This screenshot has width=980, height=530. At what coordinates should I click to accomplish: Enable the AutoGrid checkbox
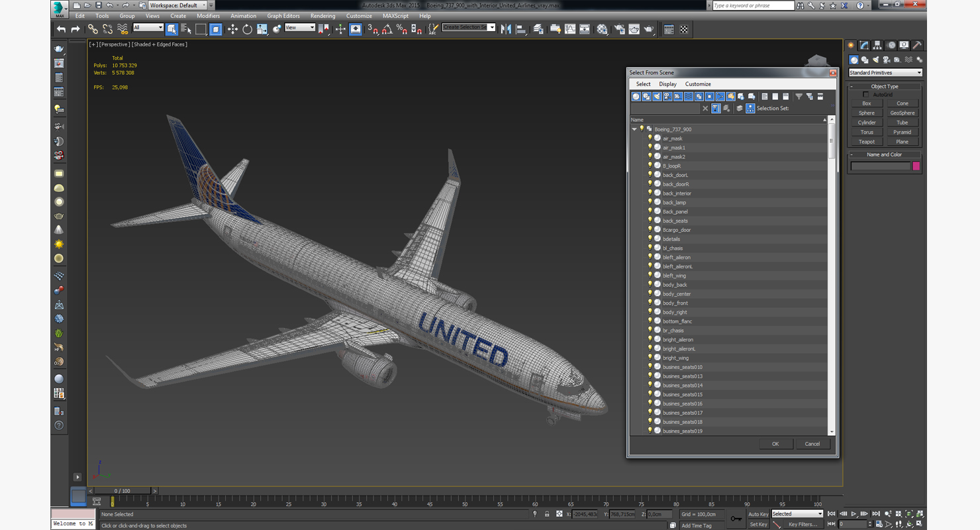(x=866, y=95)
